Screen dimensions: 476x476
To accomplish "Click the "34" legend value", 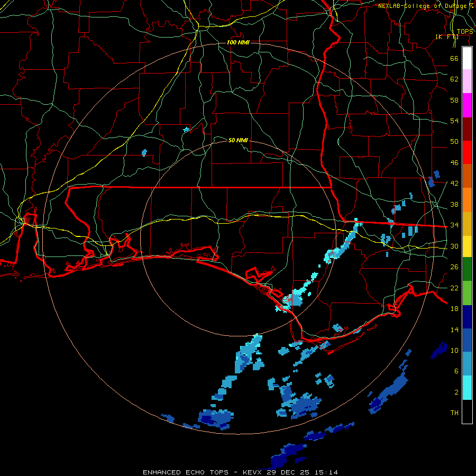I will pyautogui.click(x=454, y=225).
